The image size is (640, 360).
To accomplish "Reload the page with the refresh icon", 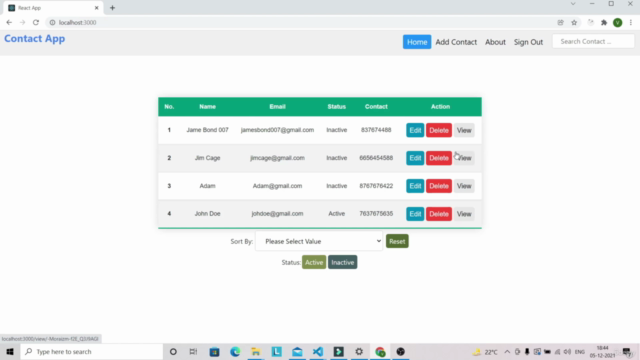I will (36, 22).
